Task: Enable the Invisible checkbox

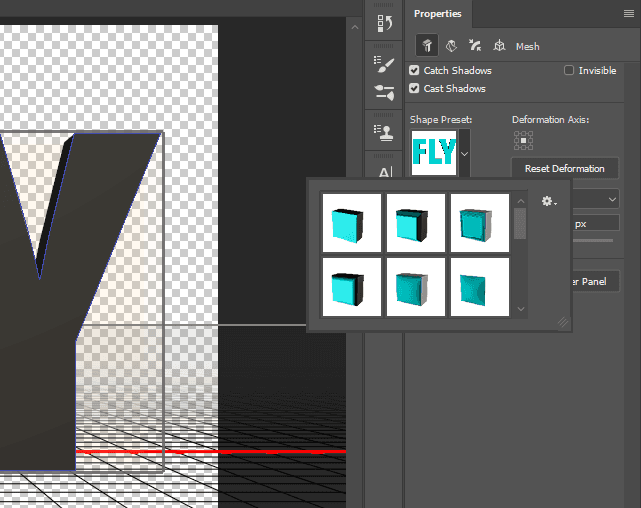Action: pyautogui.click(x=569, y=71)
